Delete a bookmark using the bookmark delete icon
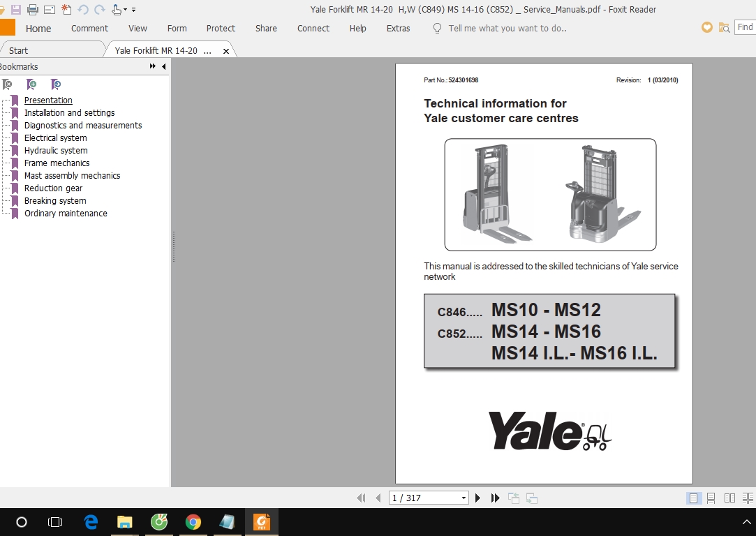This screenshot has width=756, height=536. point(7,84)
